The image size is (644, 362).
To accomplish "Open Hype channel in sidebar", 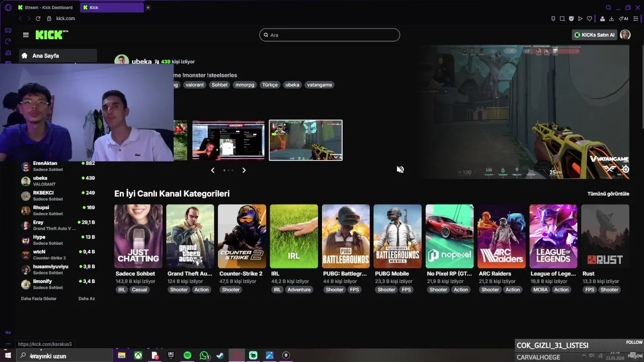I will pyautogui.click(x=58, y=240).
